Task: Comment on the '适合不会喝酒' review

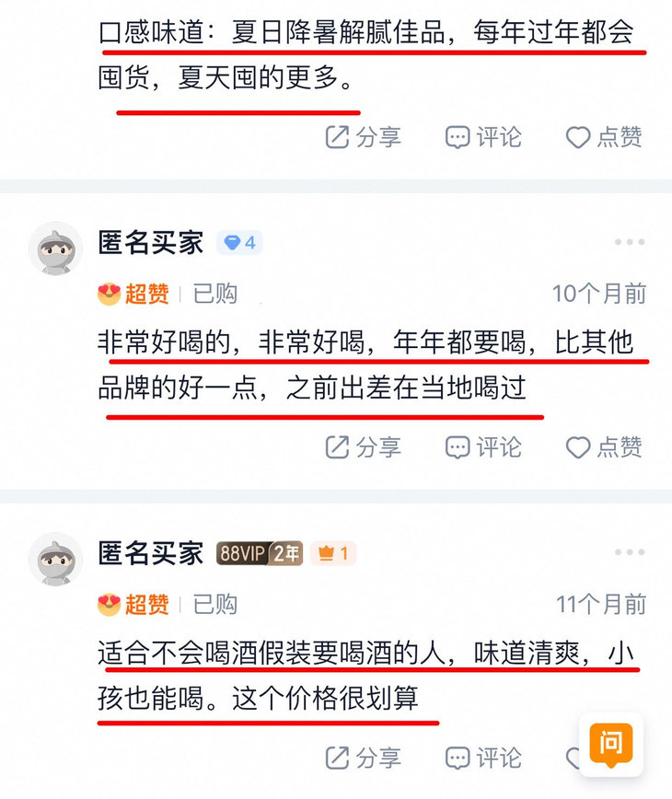Action: [483, 758]
